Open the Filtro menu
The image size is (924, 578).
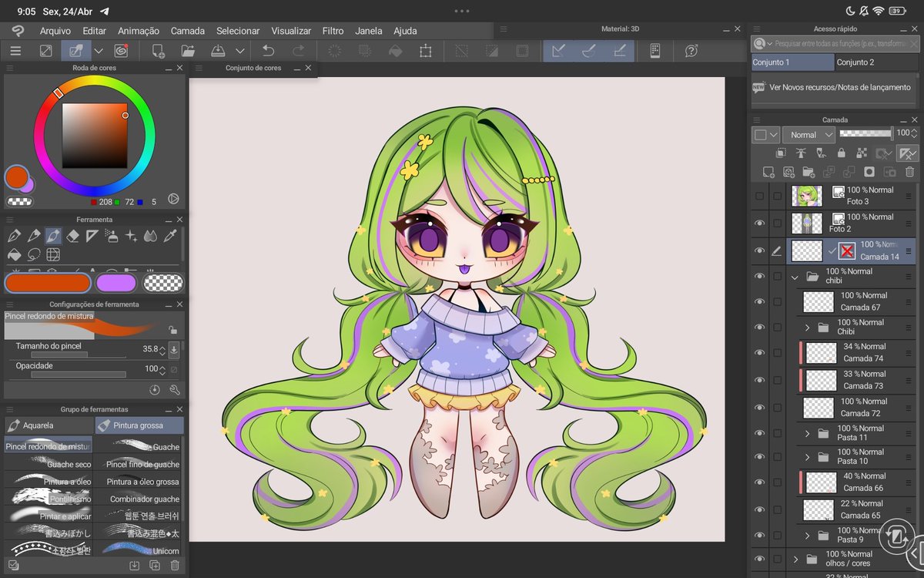(333, 31)
